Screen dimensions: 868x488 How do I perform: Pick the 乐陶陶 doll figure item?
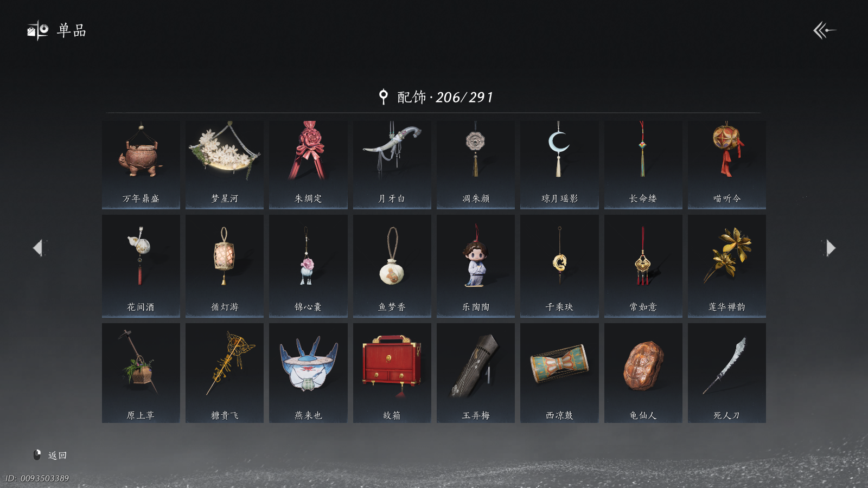click(476, 266)
